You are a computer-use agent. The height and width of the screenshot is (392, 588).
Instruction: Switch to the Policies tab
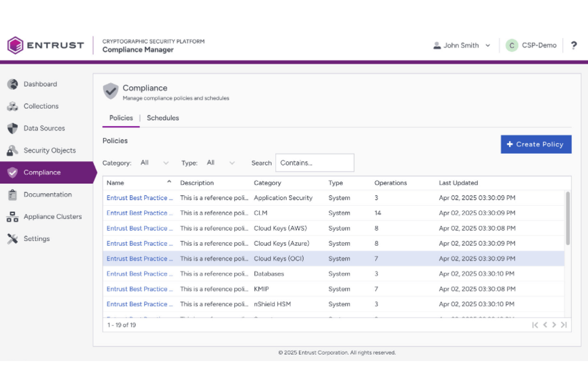click(x=121, y=118)
